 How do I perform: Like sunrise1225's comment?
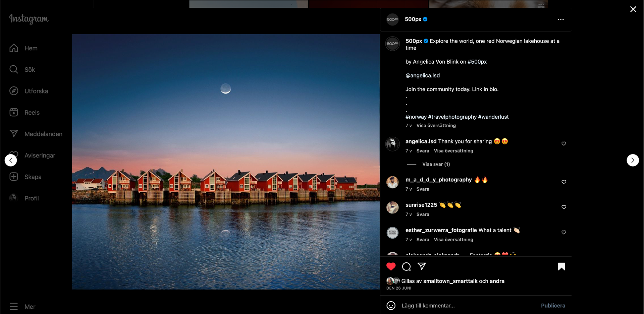click(564, 207)
